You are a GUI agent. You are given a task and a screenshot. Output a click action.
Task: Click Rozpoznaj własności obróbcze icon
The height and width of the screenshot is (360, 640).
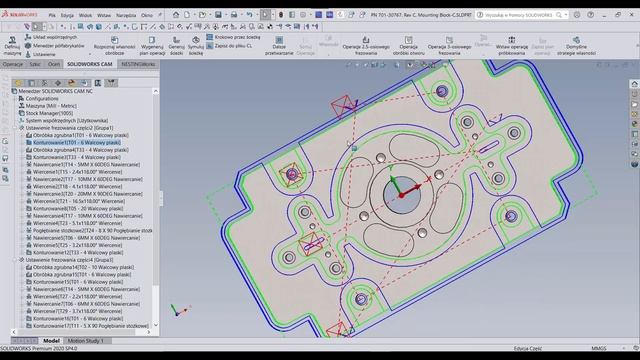pos(114,40)
